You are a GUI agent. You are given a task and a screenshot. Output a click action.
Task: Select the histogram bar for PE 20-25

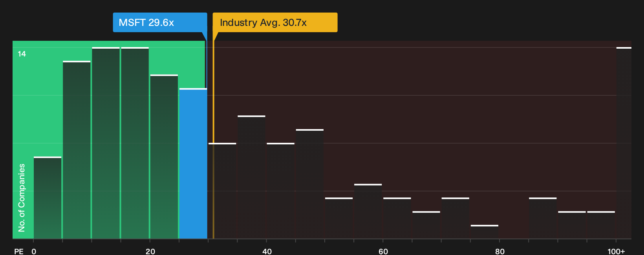pyautogui.click(x=164, y=157)
